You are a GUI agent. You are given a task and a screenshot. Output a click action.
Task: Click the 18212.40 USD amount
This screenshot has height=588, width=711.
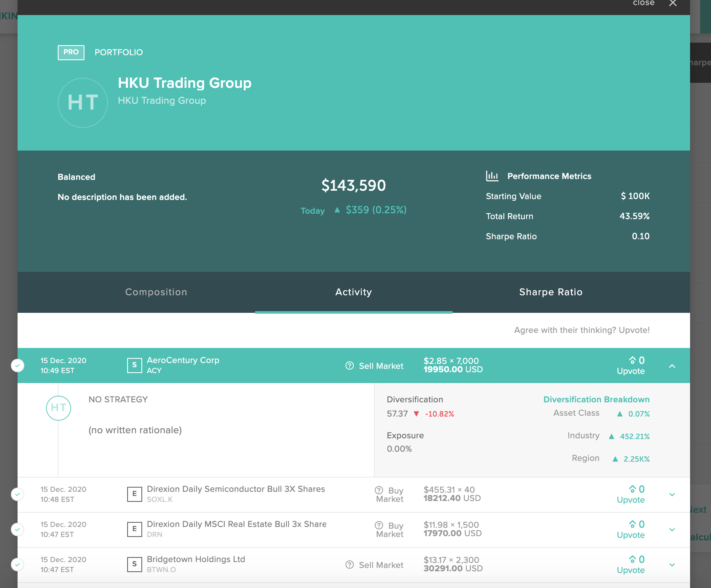pyautogui.click(x=452, y=498)
